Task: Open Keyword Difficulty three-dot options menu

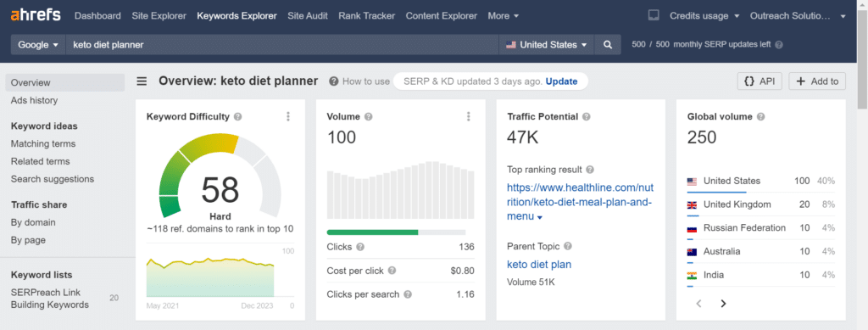Action: 288,116
